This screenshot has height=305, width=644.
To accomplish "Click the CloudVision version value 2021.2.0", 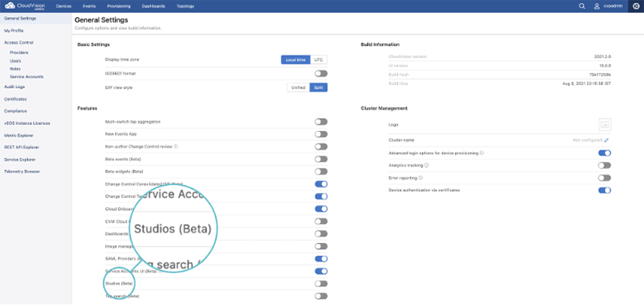I will click(602, 57).
